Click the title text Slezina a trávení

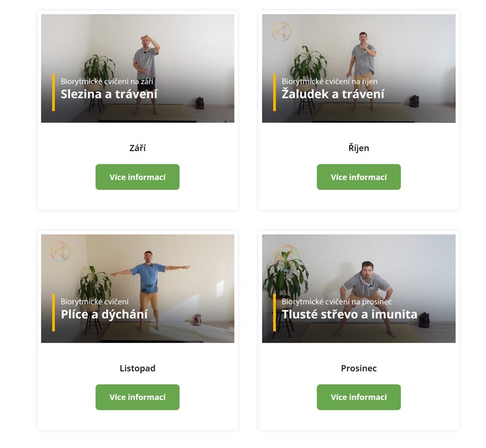tap(109, 94)
